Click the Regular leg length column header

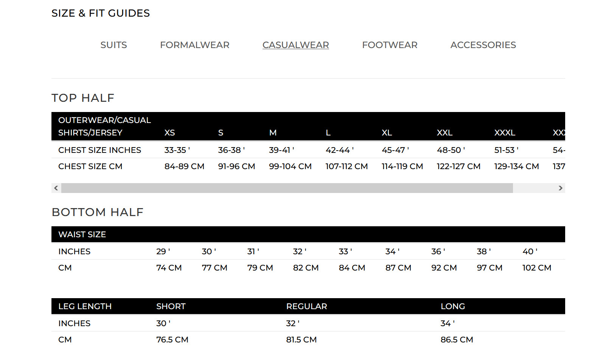[306, 306]
